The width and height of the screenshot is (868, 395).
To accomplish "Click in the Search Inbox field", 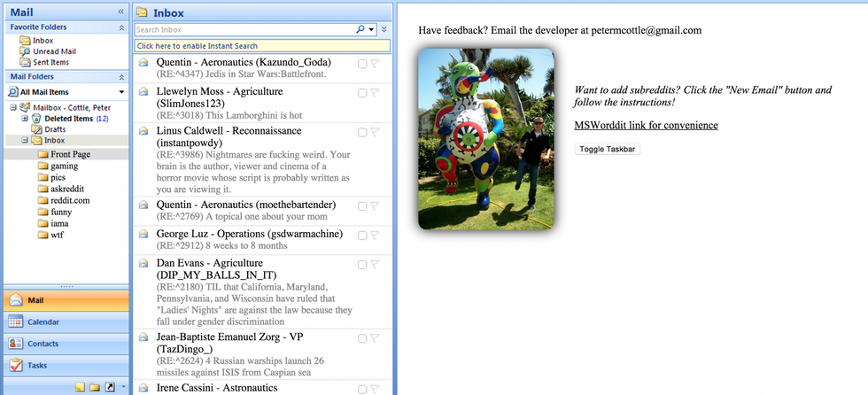I will 244,30.
